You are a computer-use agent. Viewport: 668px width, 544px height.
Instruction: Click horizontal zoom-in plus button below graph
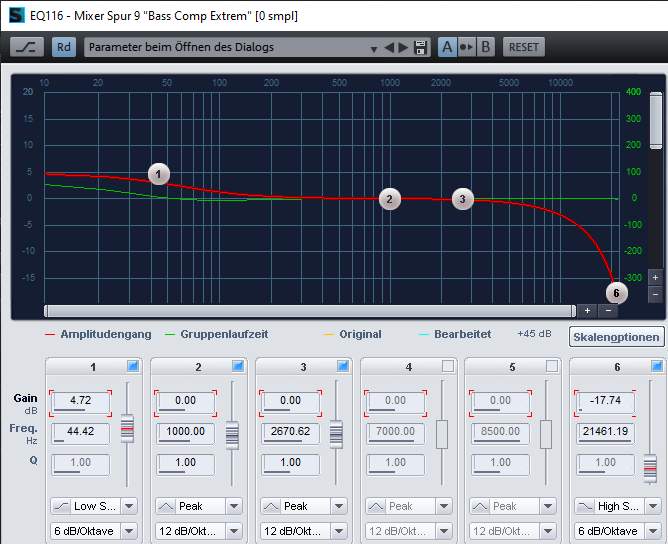click(588, 311)
